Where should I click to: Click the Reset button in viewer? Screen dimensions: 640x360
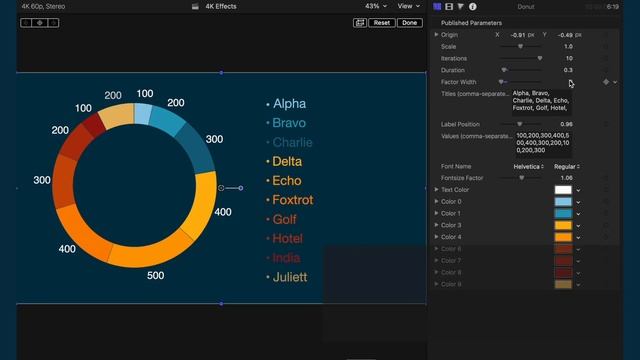[382, 23]
